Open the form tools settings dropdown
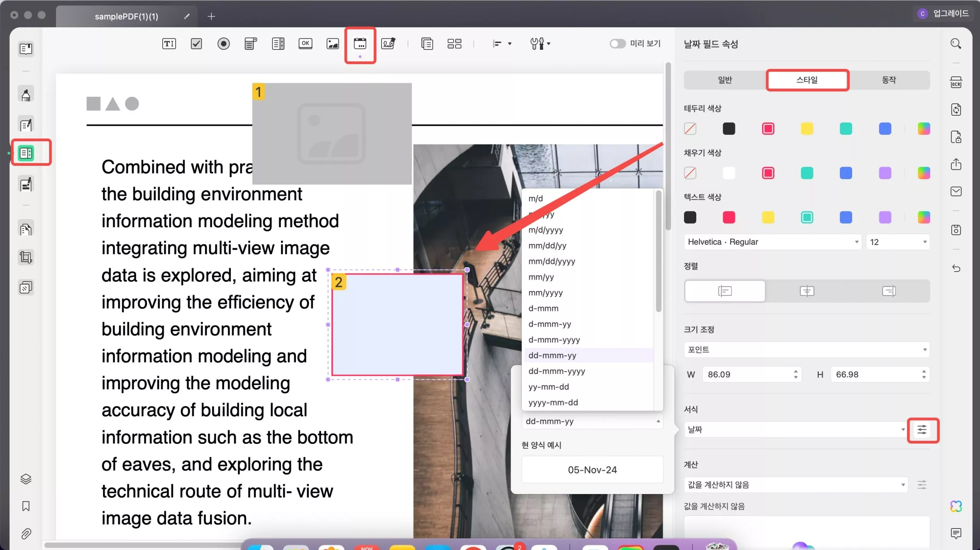The width and height of the screenshot is (980, 550). (540, 44)
